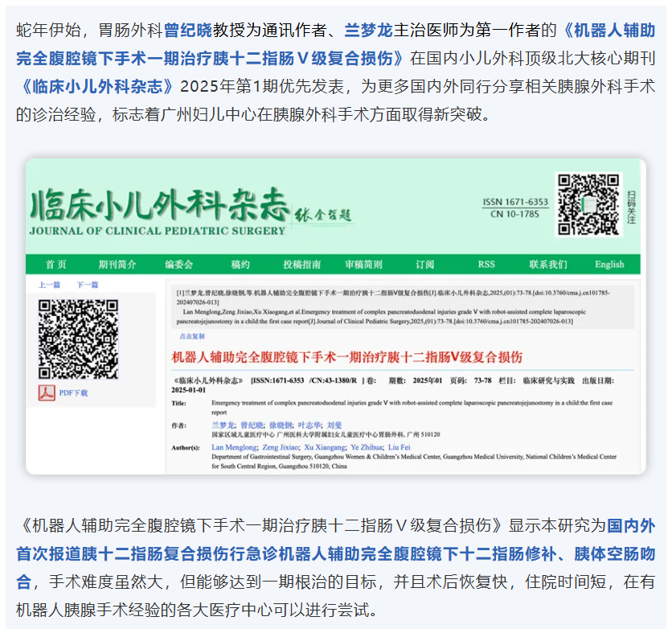Click the PDF下载 text link
This screenshot has width=672, height=629.
click(73, 393)
